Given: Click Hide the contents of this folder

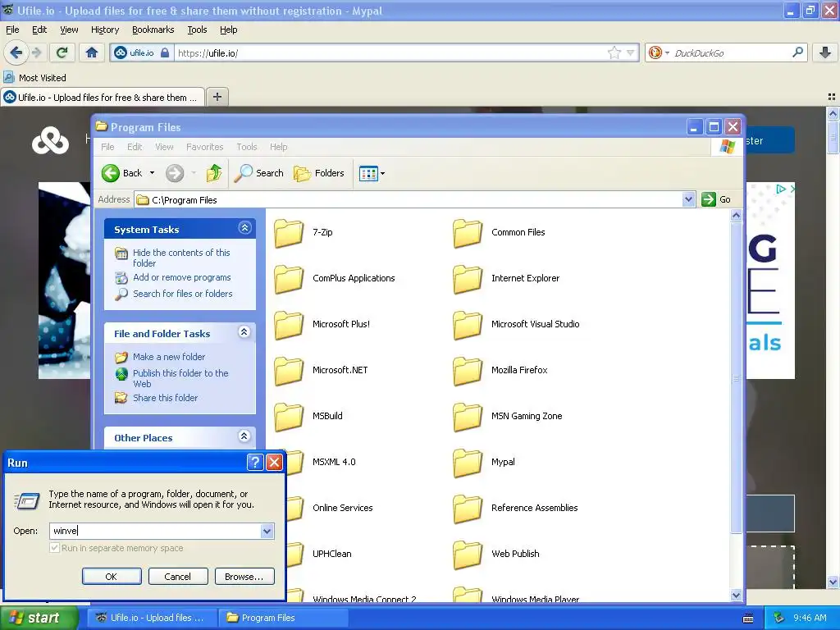Looking at the screenshot, I should coord(181,258).
